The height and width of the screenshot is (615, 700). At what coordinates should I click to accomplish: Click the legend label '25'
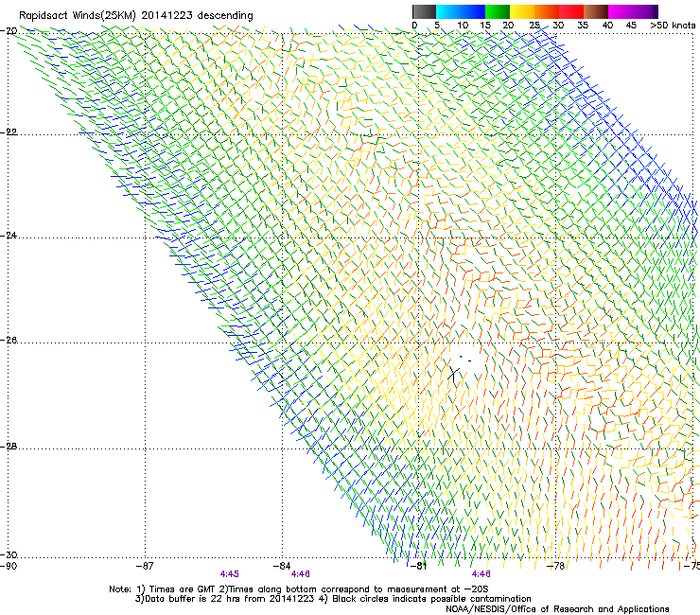click(x=534, y=26)
